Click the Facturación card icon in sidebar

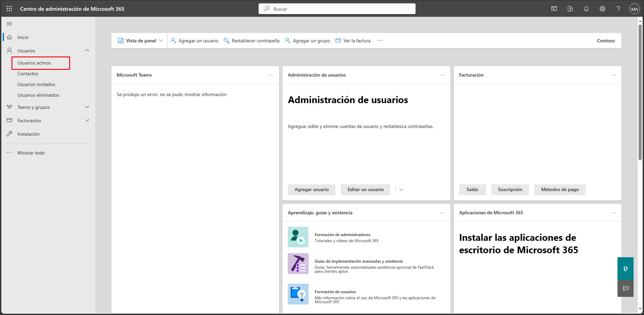pyautogui.click(x=10, y=120)
